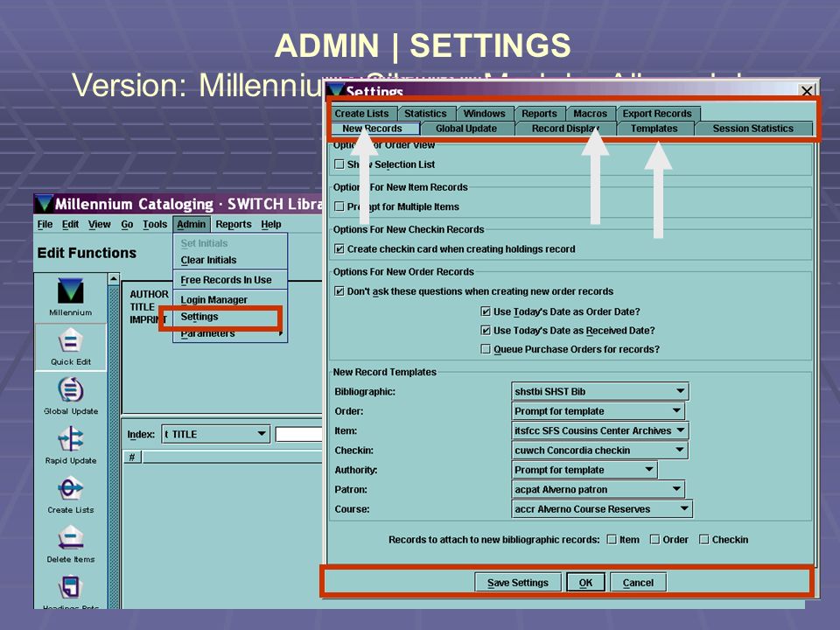Open the Session Statistics tab

[x=752, y=129]
